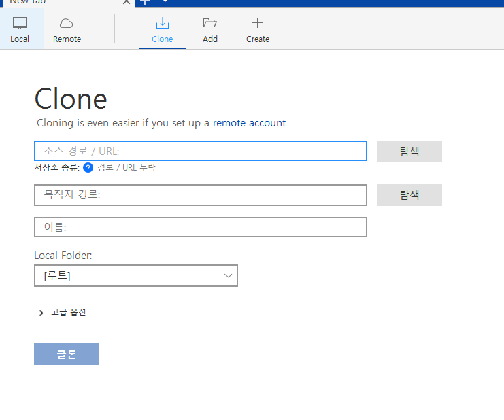Screen dimensions: 504x420
Task: Open the tab list dropdown arrow
Action: (165, 1)
